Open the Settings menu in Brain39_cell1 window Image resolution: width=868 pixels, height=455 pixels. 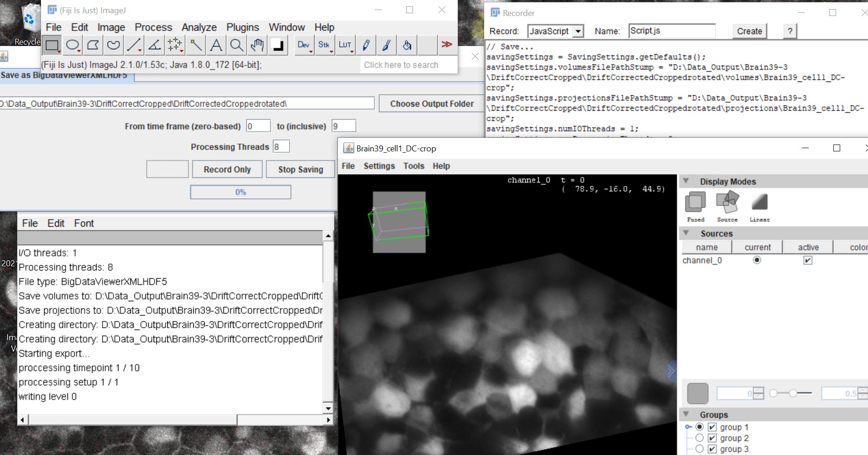379,166
